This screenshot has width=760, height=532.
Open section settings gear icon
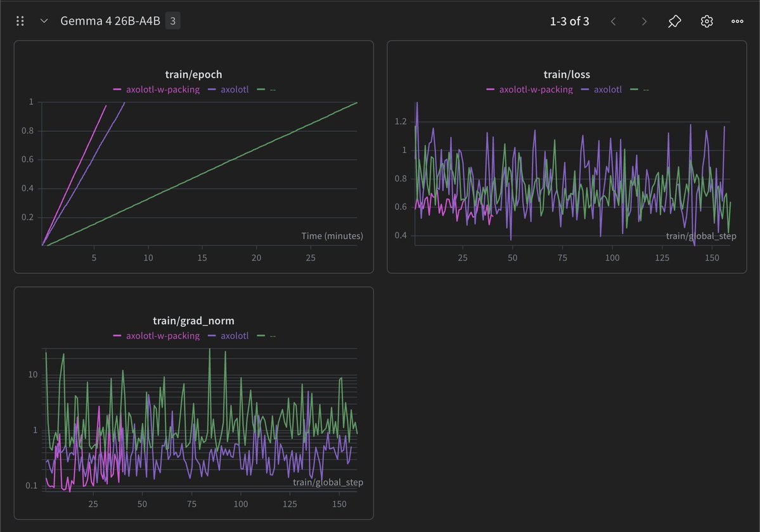coord(707,21)
